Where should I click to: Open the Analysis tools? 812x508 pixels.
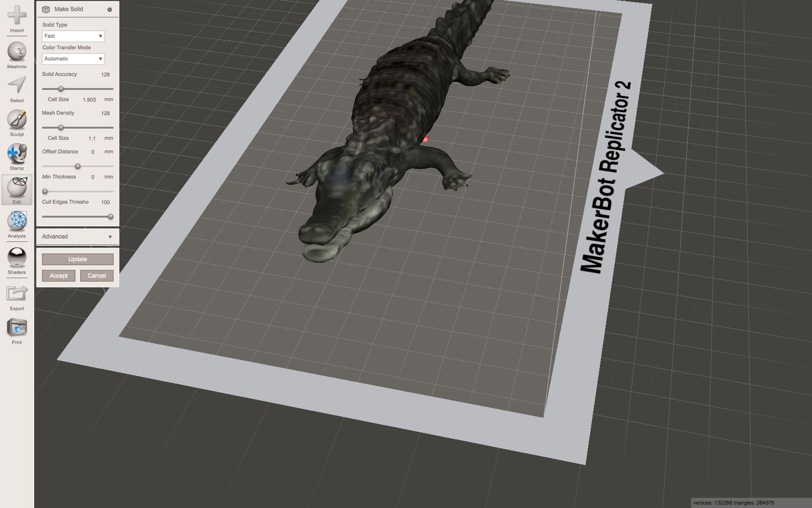[17, 224]
